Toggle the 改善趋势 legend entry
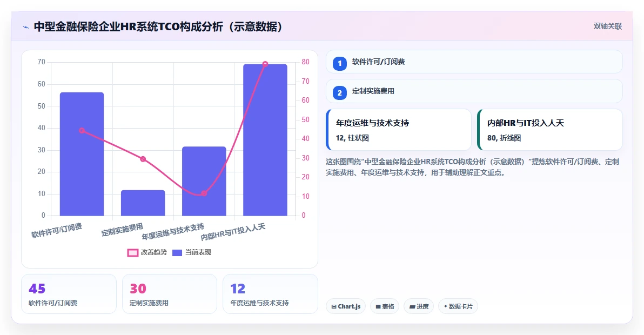The image size is (644, 335). click(x=147, y=252)
